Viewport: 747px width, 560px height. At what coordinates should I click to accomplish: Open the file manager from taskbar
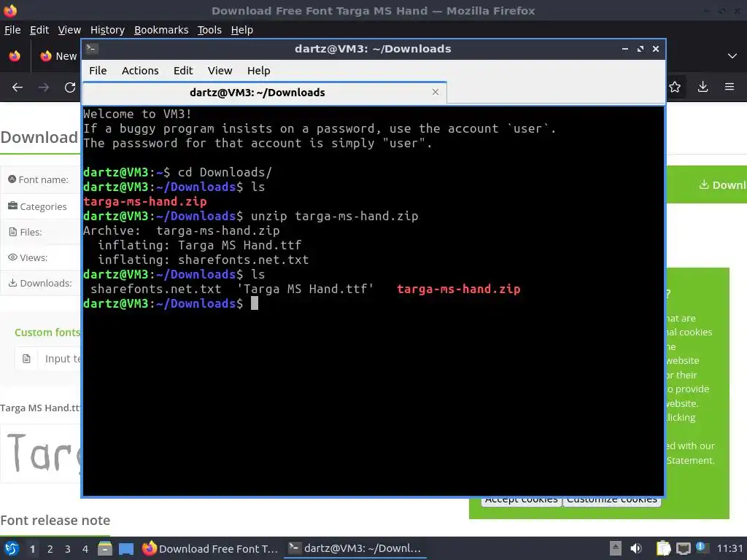pyautogui.click(x=105, y=548)
